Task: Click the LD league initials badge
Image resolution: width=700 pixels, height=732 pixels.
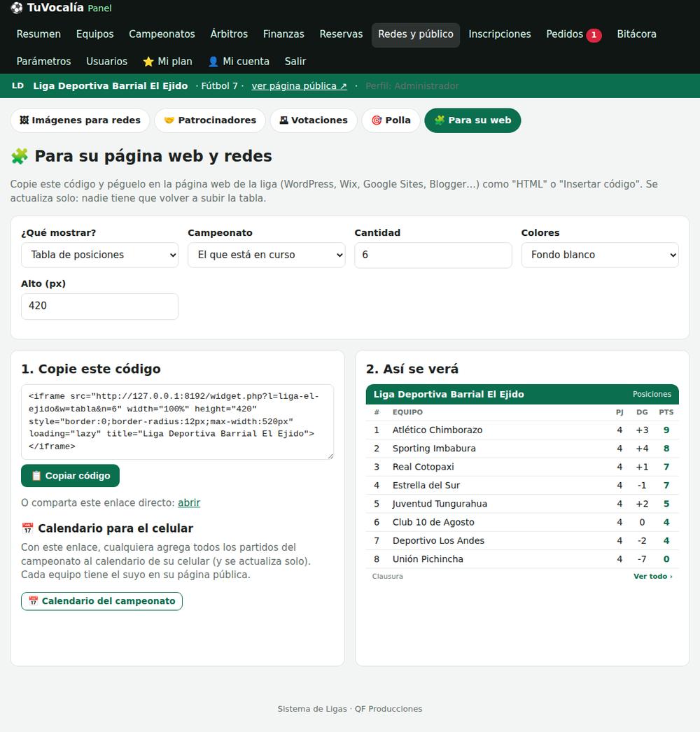Action: coord(17,86)
